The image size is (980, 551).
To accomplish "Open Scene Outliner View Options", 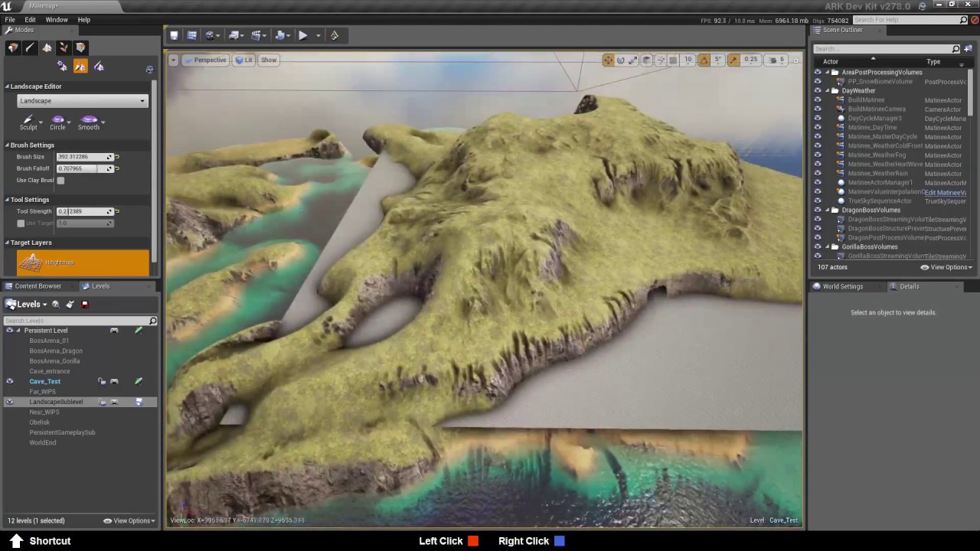I will pos(946,267).
